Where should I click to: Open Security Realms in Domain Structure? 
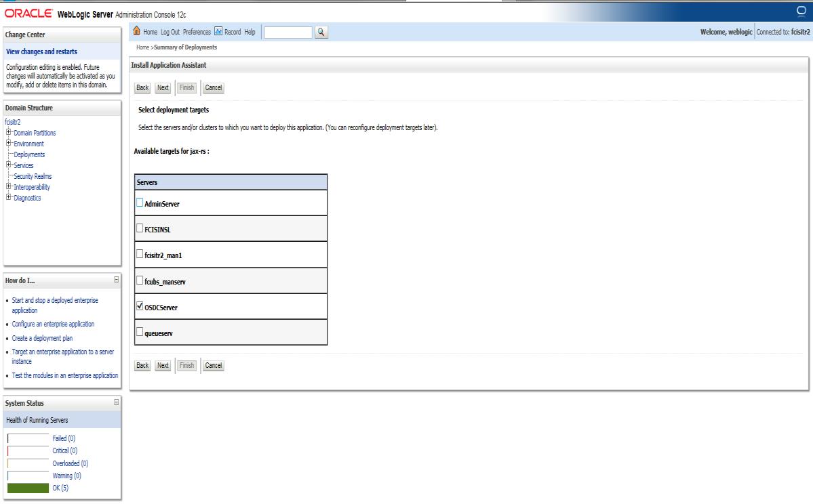point(33,176)
